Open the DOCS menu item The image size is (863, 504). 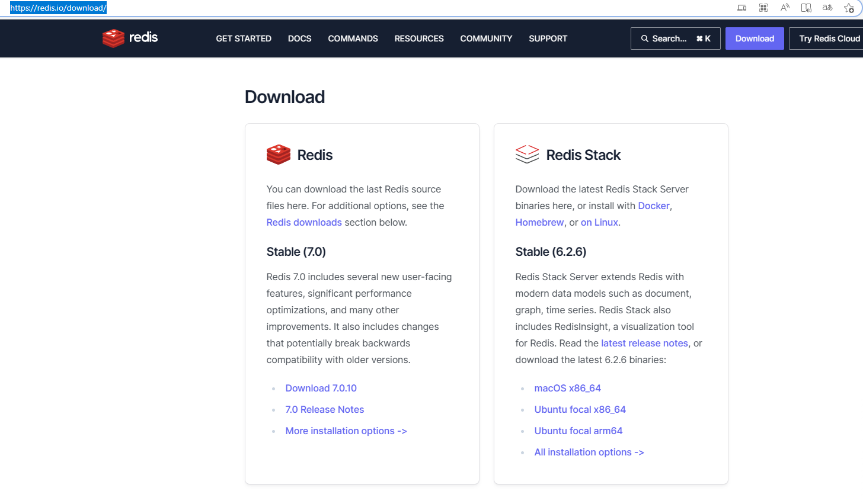pyautogui.click(x=299, y=38)
